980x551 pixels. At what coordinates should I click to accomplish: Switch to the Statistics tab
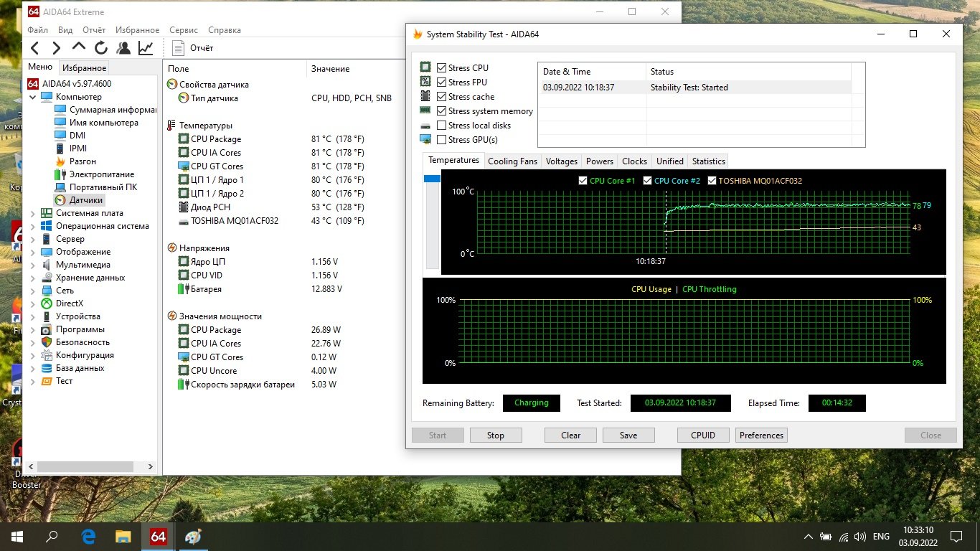708,161
